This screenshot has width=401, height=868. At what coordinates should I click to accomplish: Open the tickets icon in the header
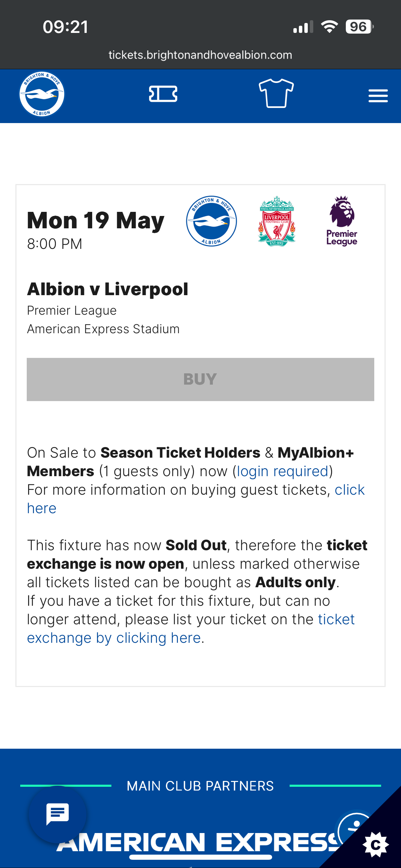pyautogui.click(x=163, y=94)
